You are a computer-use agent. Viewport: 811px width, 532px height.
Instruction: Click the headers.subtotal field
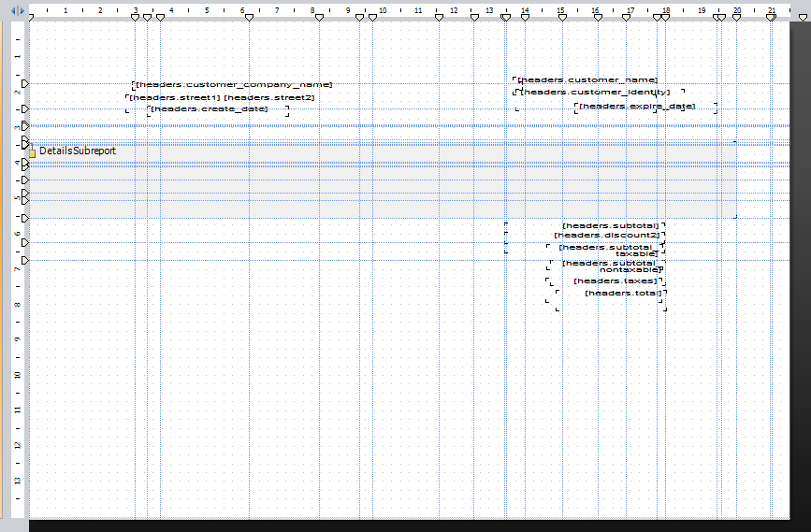click(x=611, y=225)
